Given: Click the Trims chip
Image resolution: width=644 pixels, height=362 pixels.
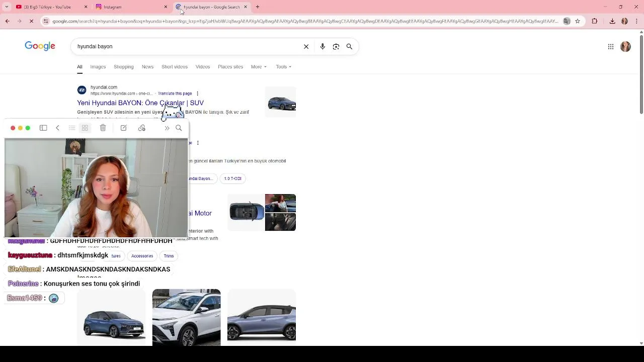Looking at the screenshot, I should coord(169,256).
